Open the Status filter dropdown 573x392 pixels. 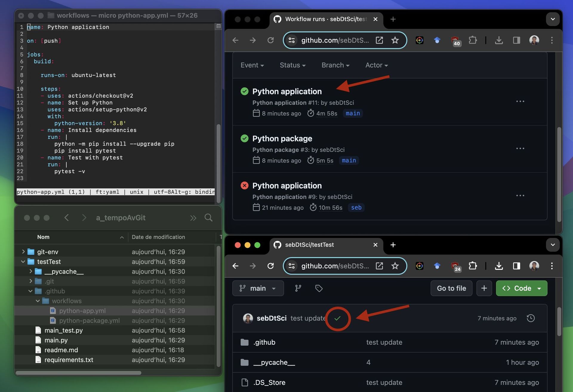(292, 65)
